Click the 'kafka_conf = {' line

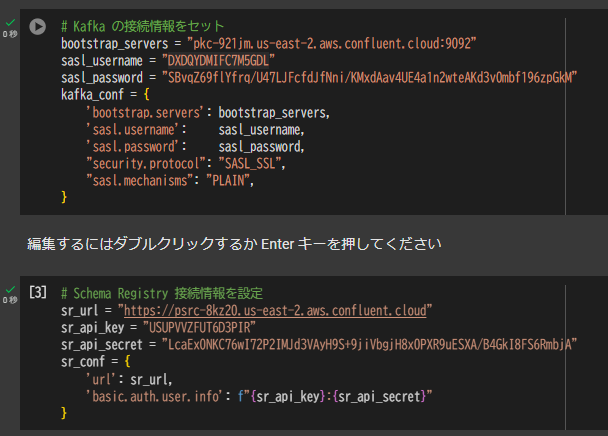105,95
